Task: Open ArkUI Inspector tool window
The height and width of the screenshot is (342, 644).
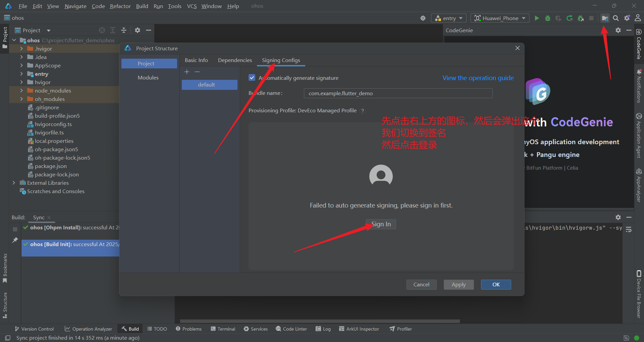Action: point(359,329)
